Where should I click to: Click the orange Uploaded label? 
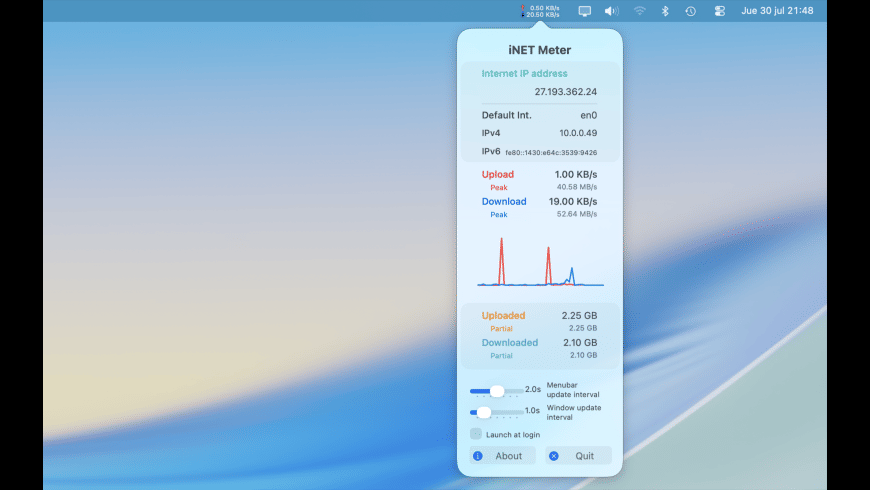(x=503, y=315)
